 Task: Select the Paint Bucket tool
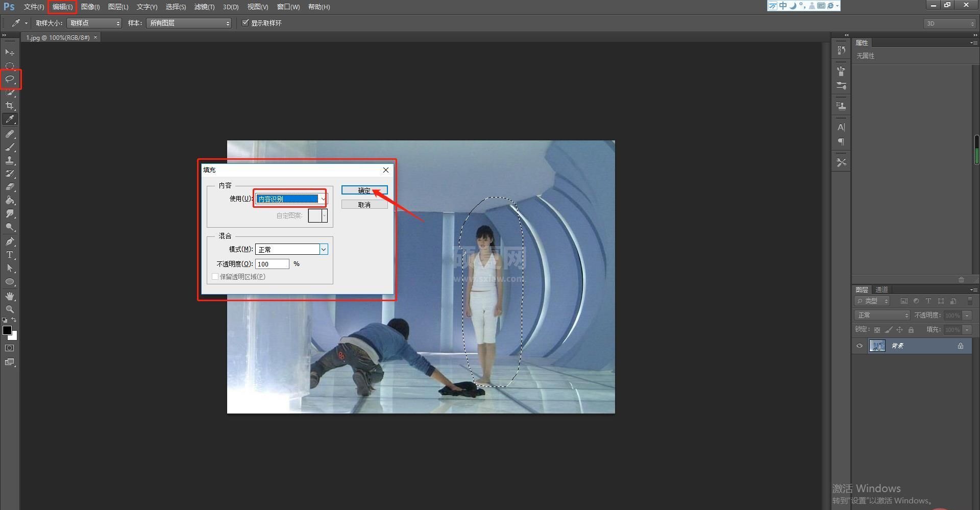point(10,200)
